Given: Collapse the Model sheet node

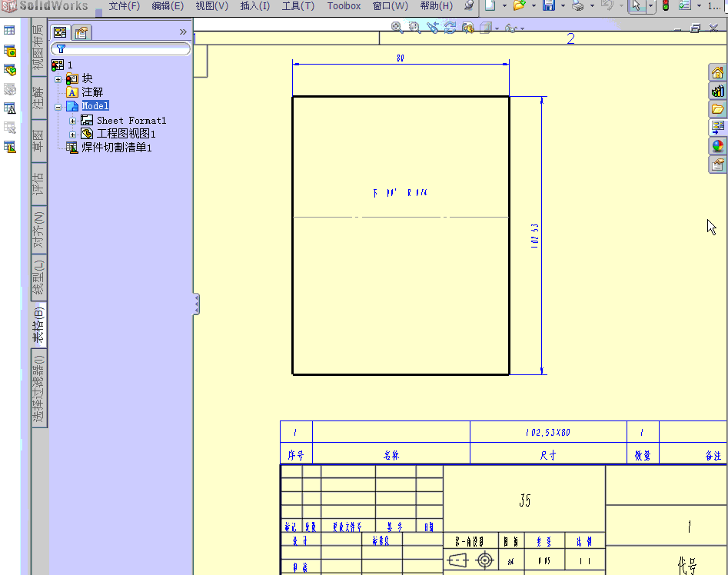Looking at the screenshot, I should click(58, 107).
